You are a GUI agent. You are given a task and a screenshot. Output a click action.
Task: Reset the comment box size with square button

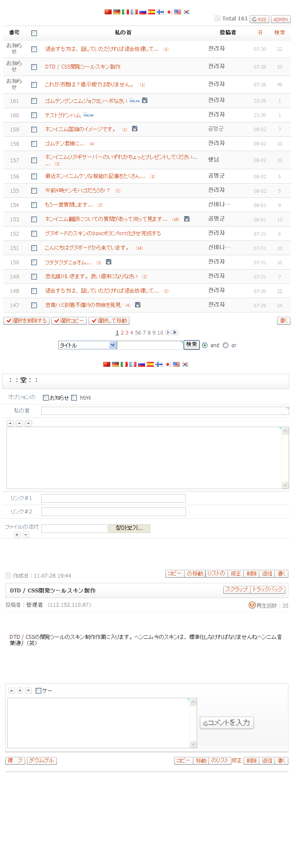tap(20, 690)
